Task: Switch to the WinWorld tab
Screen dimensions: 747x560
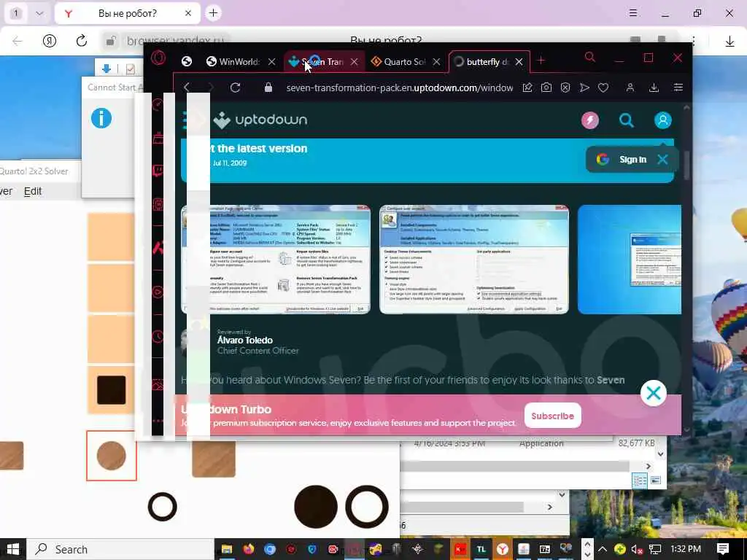Action: [233, 62]
